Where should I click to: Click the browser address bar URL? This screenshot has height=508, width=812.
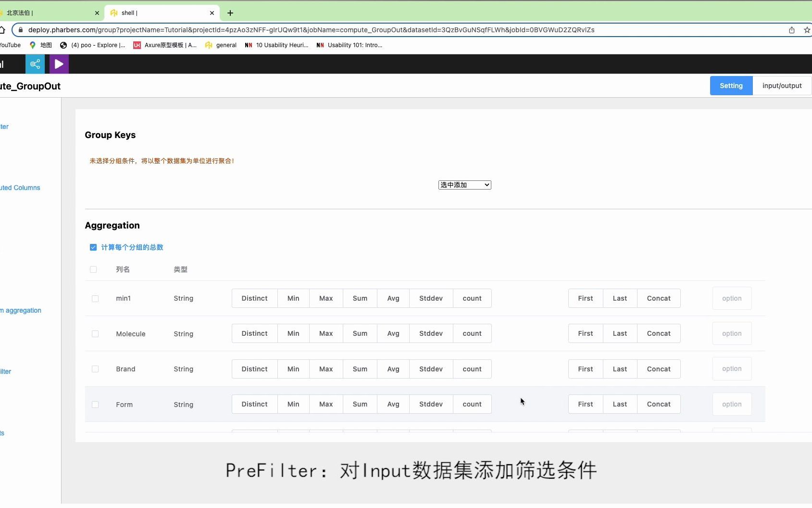311,30
